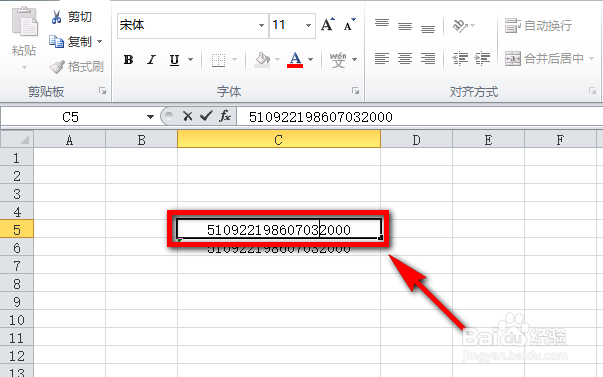Select the Format Painter (格式刷) tool
Image resolution: width=603 pixels, height=377 pixels.
(x=77, y=67)
